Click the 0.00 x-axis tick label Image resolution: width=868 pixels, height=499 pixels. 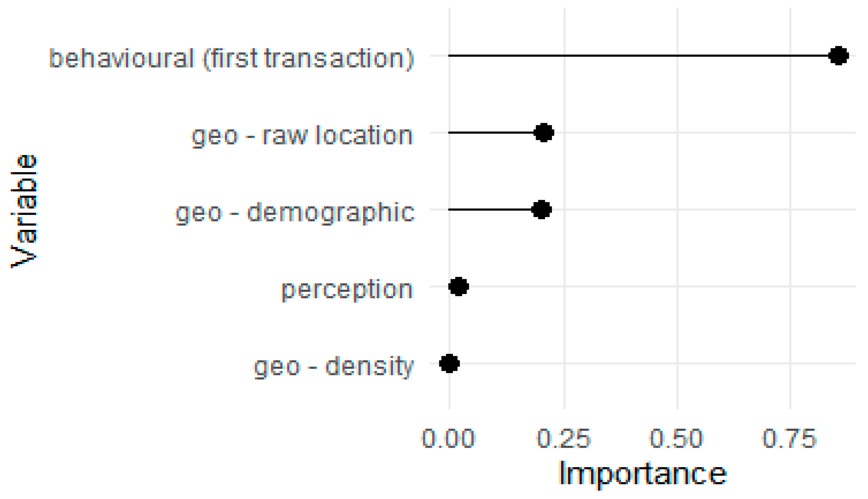pyautogui.click(x=448, y=438)
